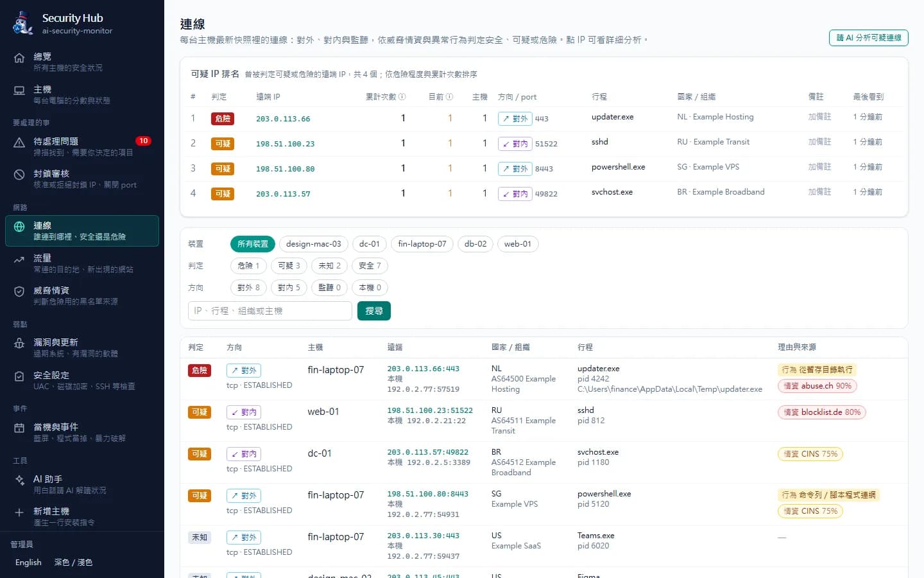The height and width of the screenshot is (578, 924).
Task: Open the 流量 trend chart icon
Action: click(x=19, y=259)
